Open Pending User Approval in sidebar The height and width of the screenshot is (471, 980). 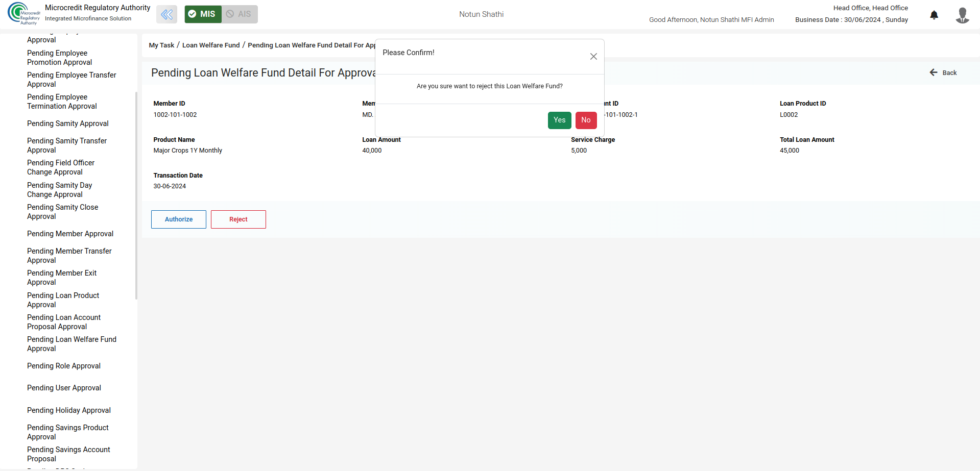click(64, 388)
